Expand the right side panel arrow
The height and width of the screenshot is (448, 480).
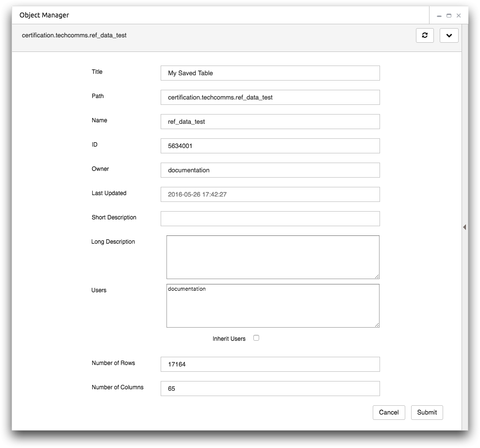[464, 227]
